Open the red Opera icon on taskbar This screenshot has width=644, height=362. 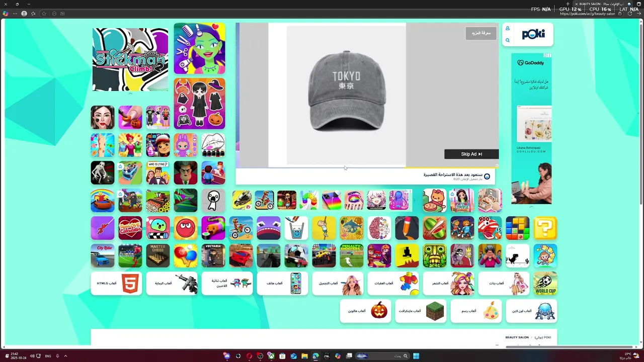pos(249,356)
